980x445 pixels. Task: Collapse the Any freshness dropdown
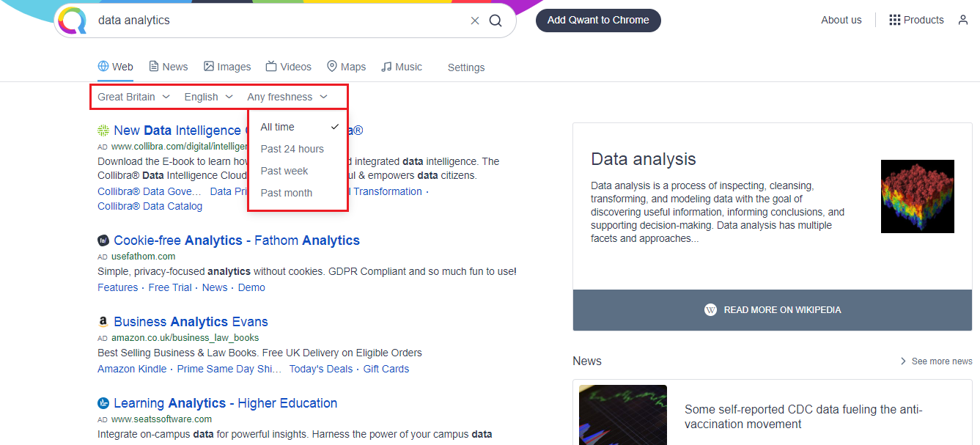[x=287, y=97]
